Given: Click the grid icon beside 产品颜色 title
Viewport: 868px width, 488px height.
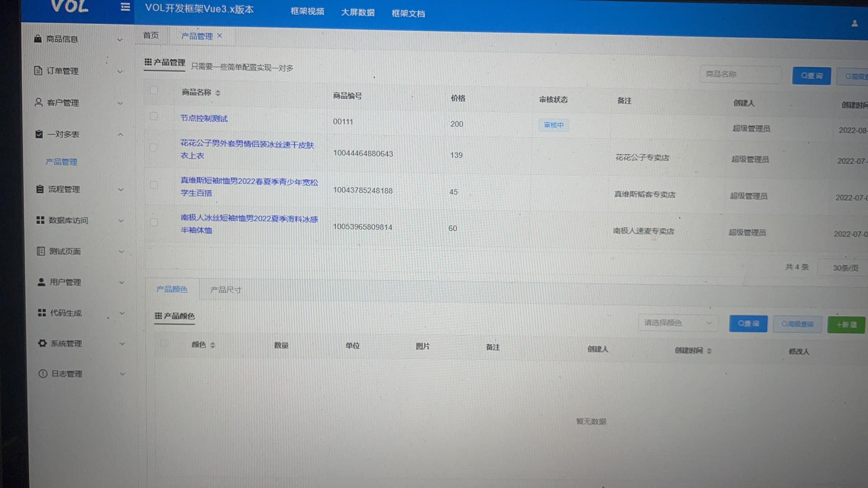Looking at the screenshot, I should [x=158, y=316].
